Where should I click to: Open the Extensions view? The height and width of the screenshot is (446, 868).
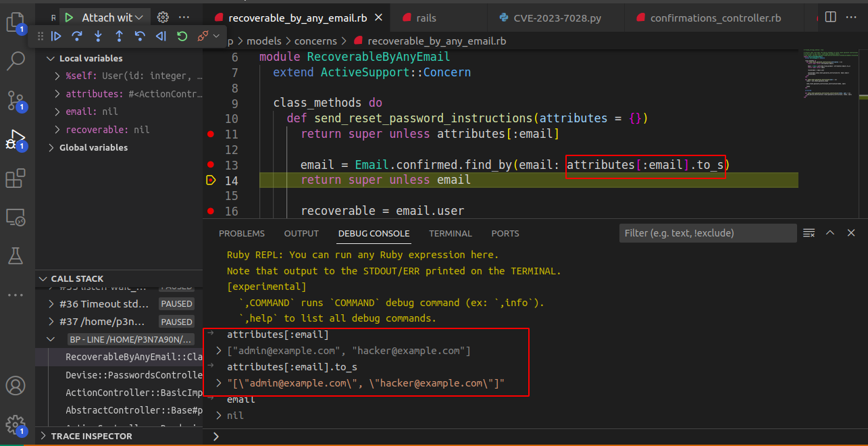[x=15, y=178]
